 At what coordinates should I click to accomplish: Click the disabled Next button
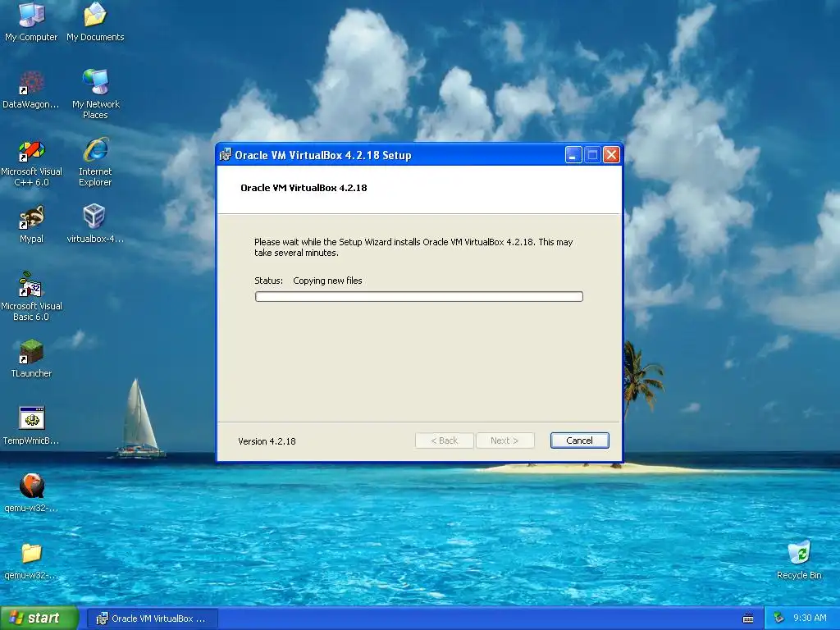pyautogui.click(x=504, y=441)
